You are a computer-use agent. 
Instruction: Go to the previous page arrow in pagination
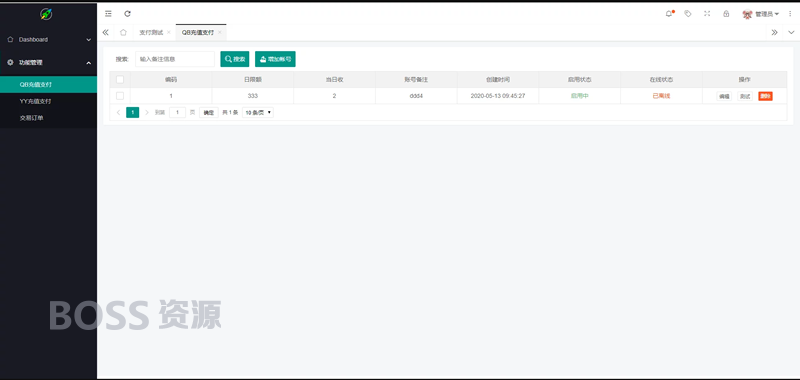tap(118, 112)
